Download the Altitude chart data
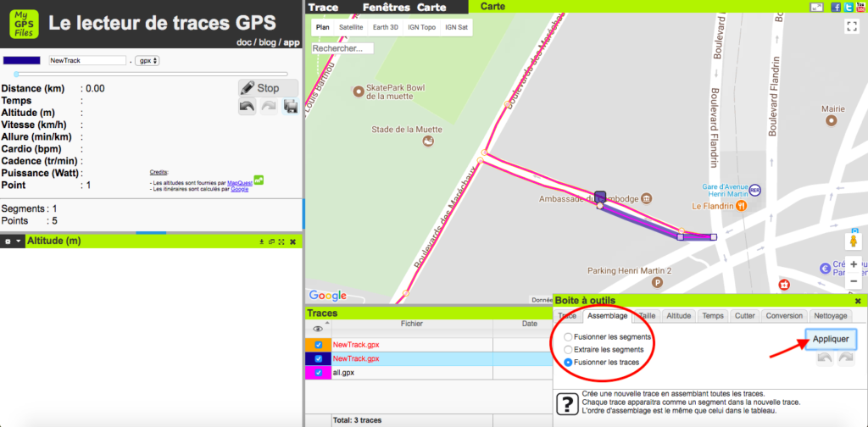The height and width of the screenshot is (427, 868). click(x=262, y=241)
